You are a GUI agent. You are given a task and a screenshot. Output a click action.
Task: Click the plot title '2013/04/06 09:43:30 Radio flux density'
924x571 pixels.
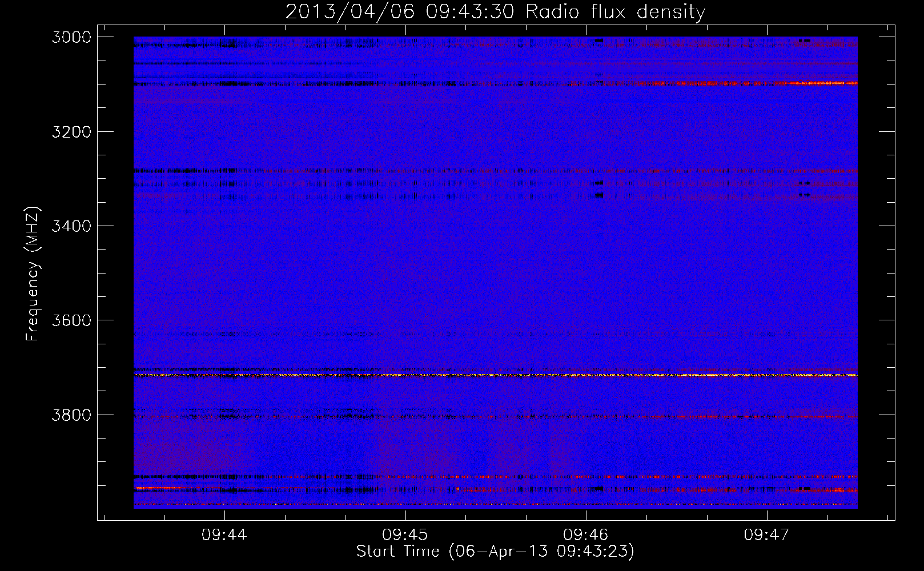495,12
